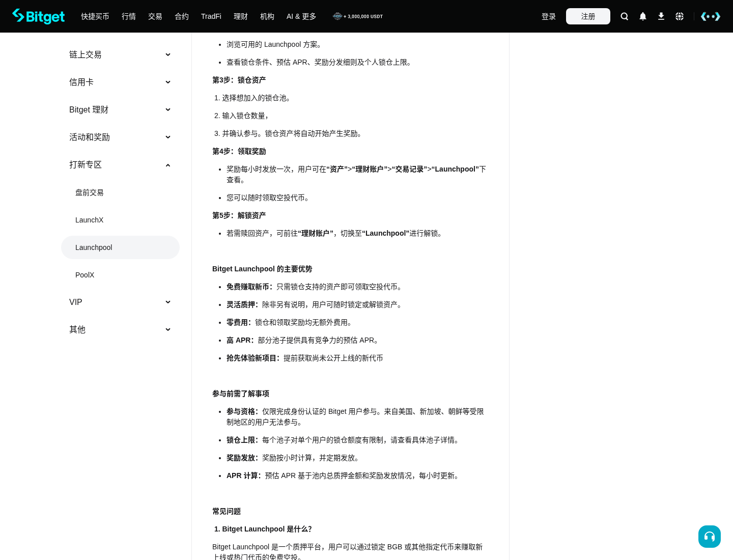Click the 注册 register button
Screen dimensions: 733x560
coord(588,16)
